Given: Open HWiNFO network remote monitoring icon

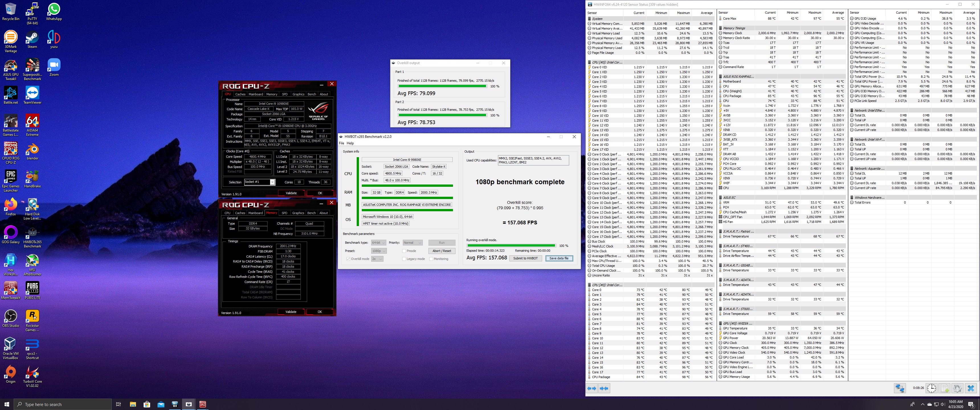Looking at the screenshot, I should click(x=900, y=388).
